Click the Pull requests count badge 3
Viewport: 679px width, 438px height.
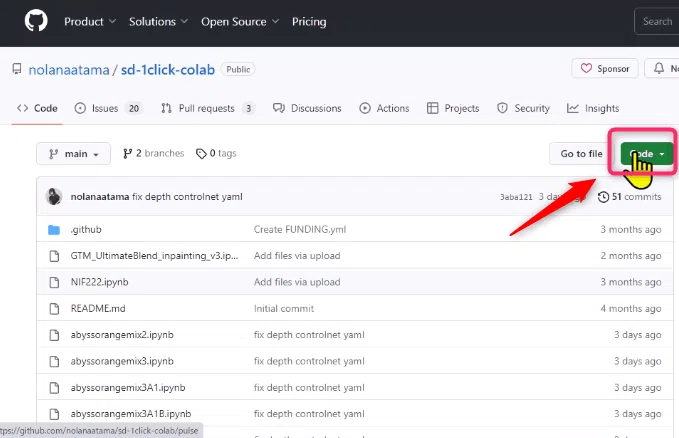pyautogui.click(x=249, y=108)
